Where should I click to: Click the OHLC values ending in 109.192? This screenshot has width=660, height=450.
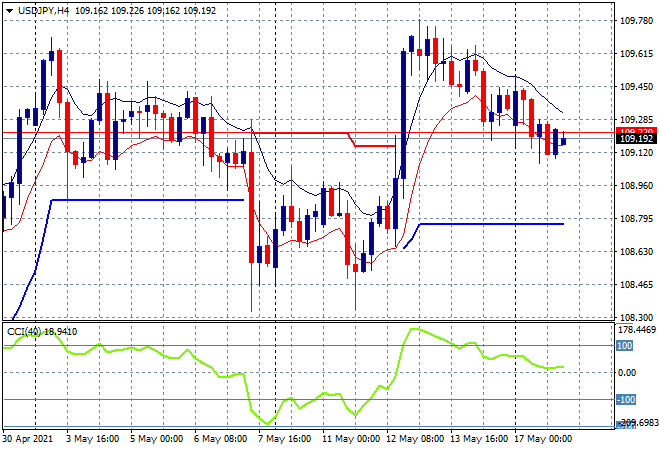145,11
